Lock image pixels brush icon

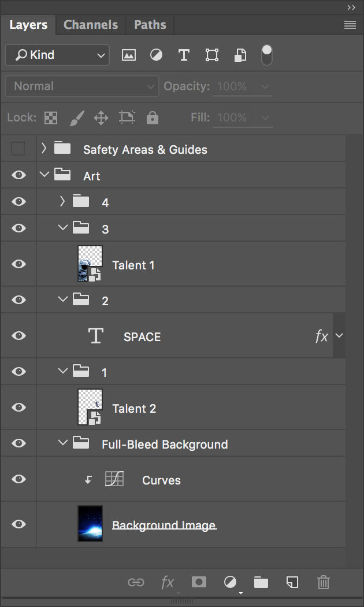tap(77, 118)
